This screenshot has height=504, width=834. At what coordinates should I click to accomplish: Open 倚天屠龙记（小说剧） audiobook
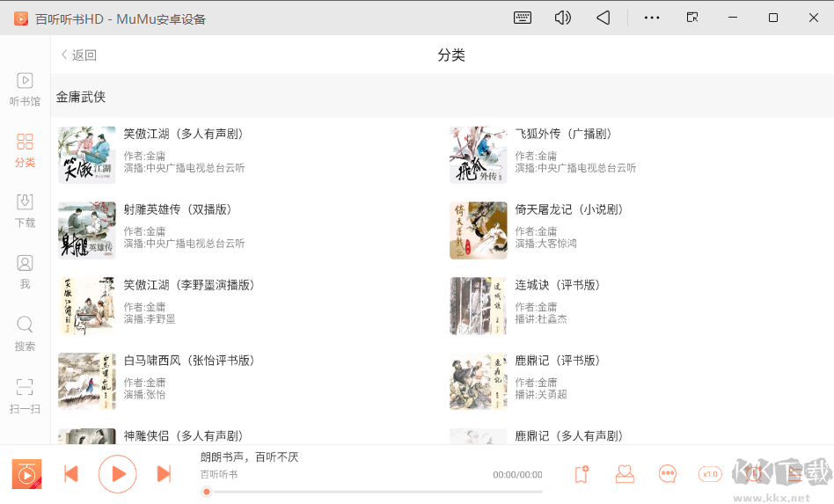(569, 209)
